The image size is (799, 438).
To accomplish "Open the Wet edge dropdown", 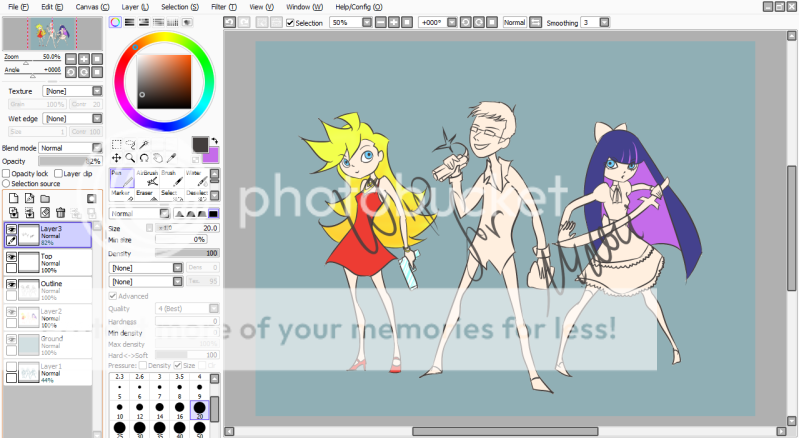I will click(68, 118).
